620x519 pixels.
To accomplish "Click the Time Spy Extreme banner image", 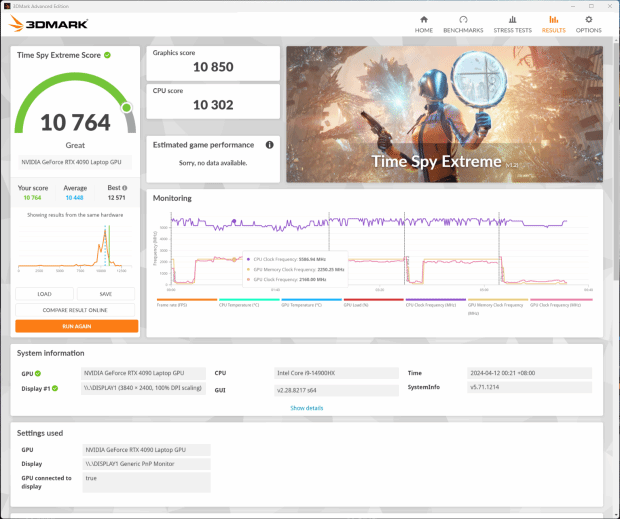I will 444,114.
